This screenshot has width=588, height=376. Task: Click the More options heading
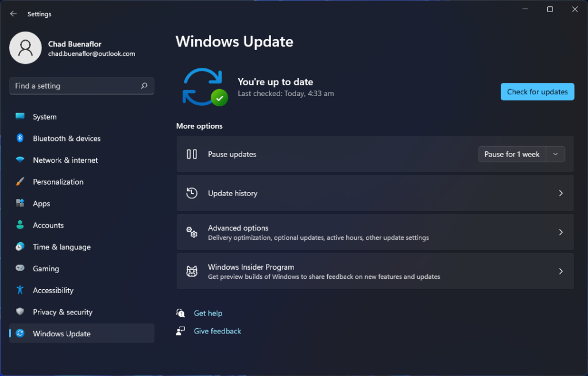pyautogui.click(x=199, y=126)
